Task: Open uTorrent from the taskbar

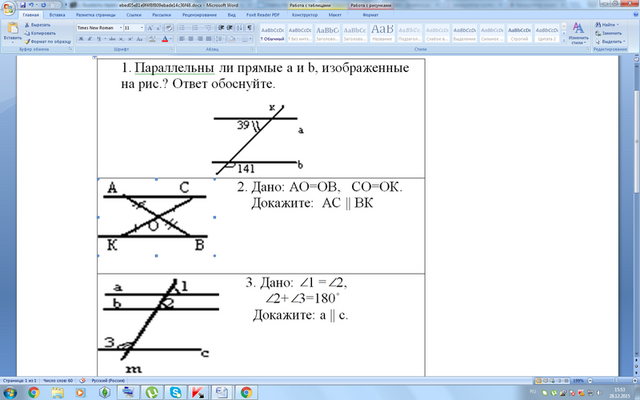Action: pos(152,393)
